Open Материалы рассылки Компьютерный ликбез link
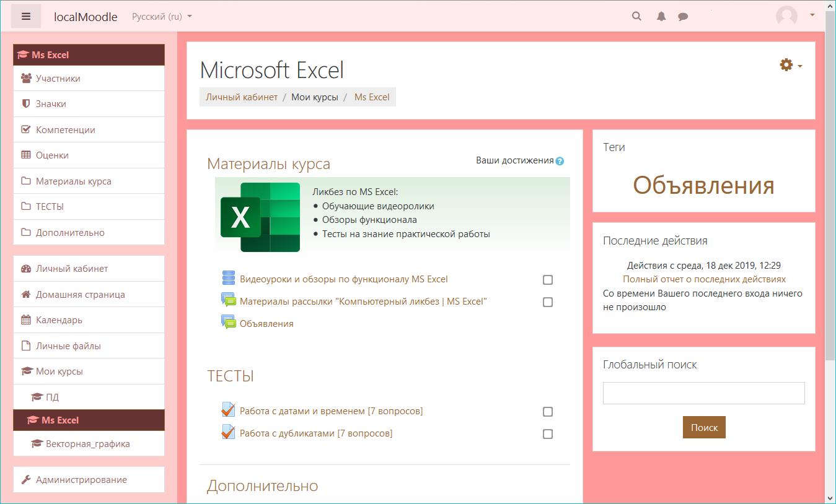Viewport: 836px width, 504px height. point(363,302)
